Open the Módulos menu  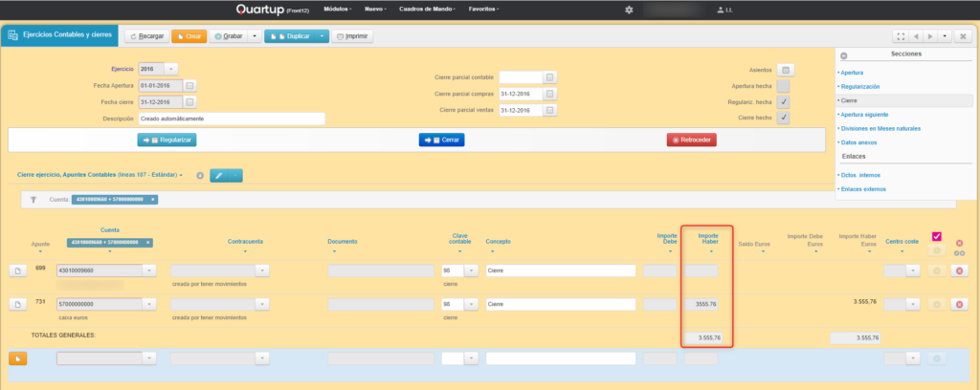coord(335,10)
